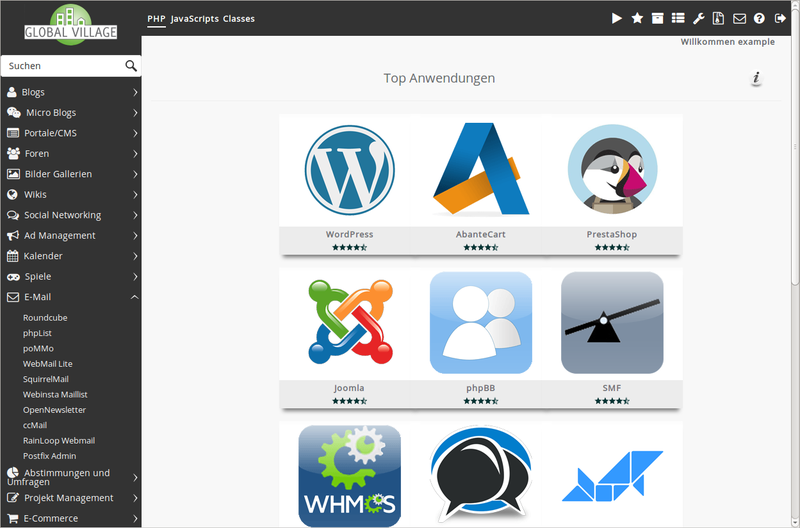Click the Kalender calendar icon in sidebar
Image resolution: width=800 pixels, height=528 pixels.
[12, 256]
